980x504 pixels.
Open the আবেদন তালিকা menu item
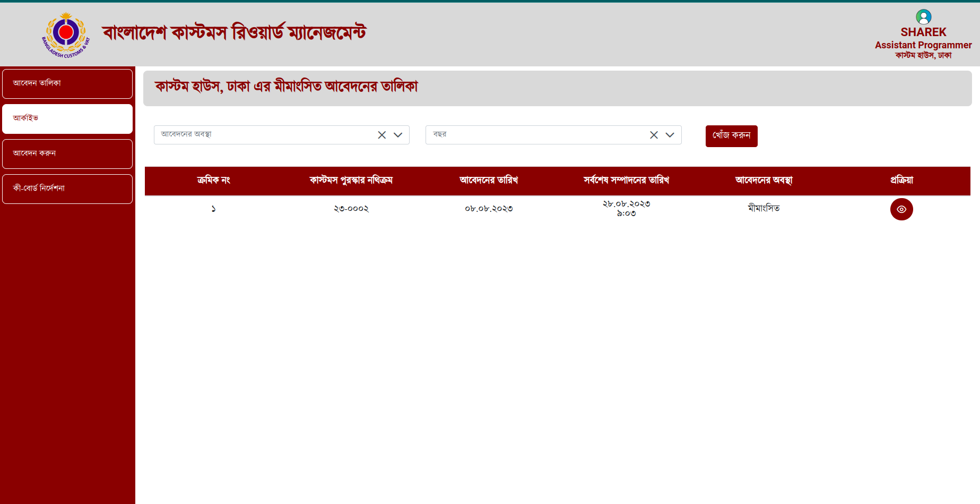coord(67,84)
